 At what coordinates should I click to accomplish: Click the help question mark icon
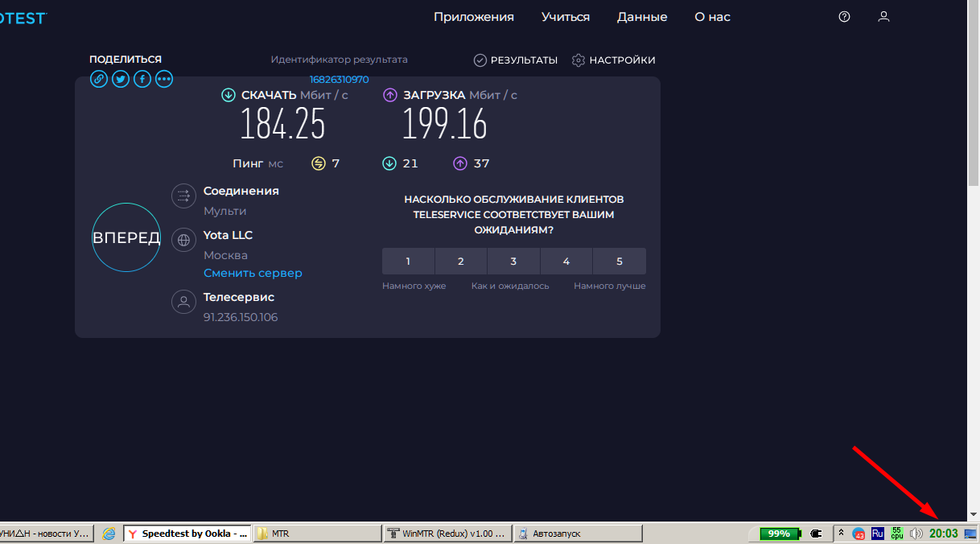point(844,17)
